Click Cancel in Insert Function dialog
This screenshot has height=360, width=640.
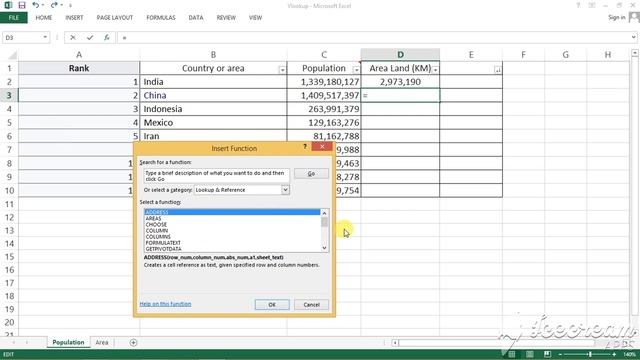[x=311, y=304]
